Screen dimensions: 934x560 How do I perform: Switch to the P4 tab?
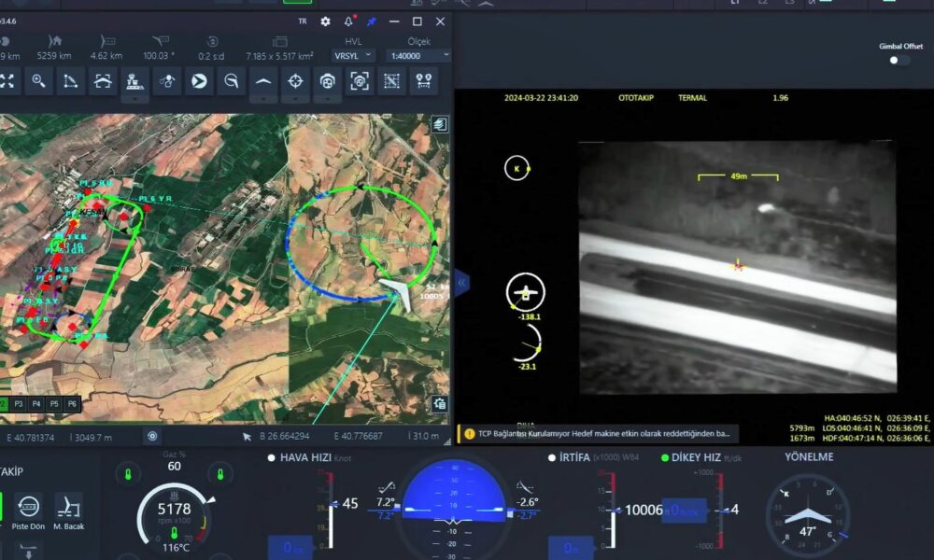click(x=36, y=404)
